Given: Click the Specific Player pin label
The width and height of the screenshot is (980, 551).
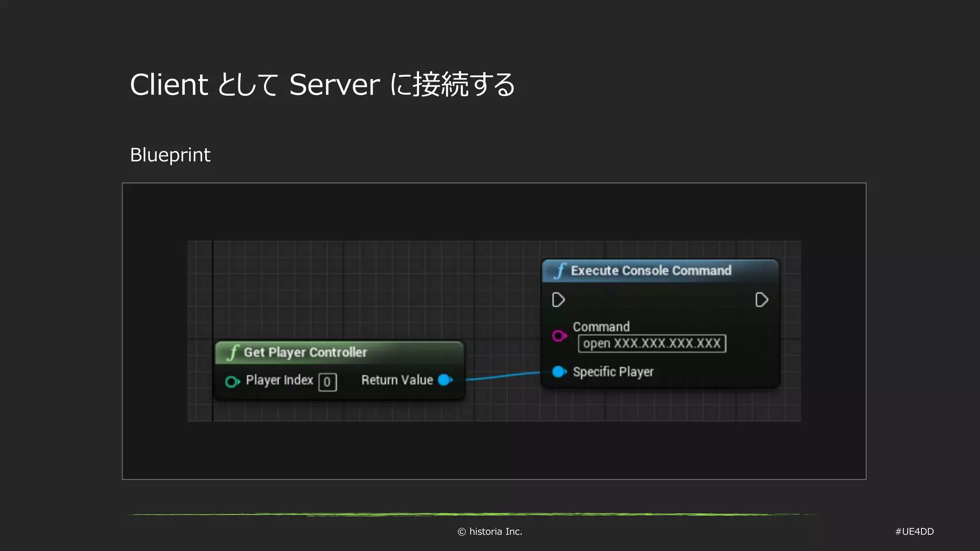Looking at the screenshot, I should coord(613,372).
